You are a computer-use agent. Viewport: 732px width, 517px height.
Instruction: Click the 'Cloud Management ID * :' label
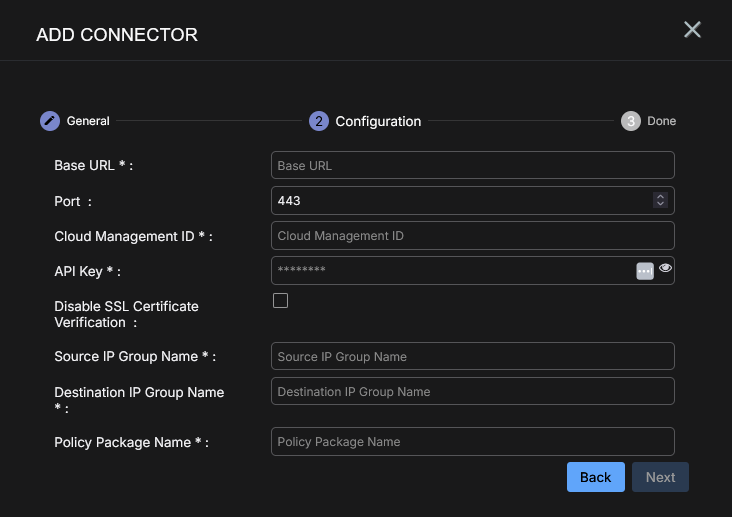click(134, 236)
